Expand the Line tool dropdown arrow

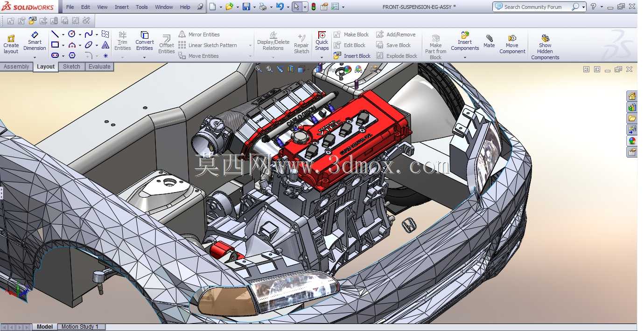click(x=63, y=34)
